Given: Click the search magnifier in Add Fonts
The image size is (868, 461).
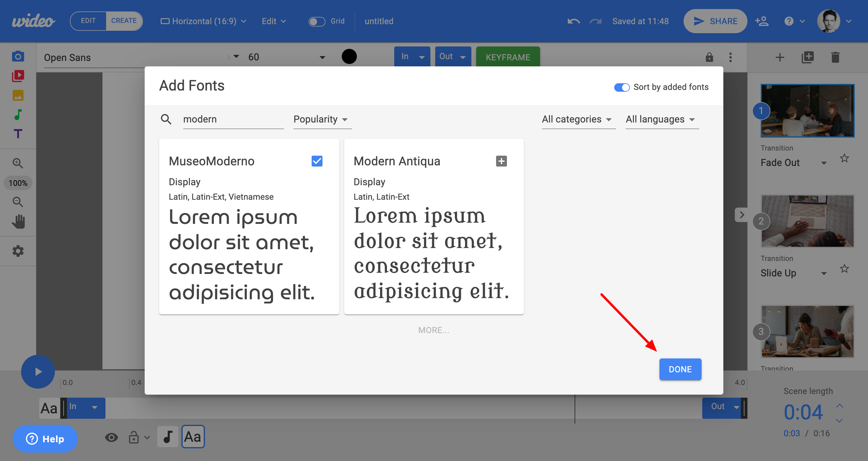Looking at the screenshot, I should click(x=166, y=119).
